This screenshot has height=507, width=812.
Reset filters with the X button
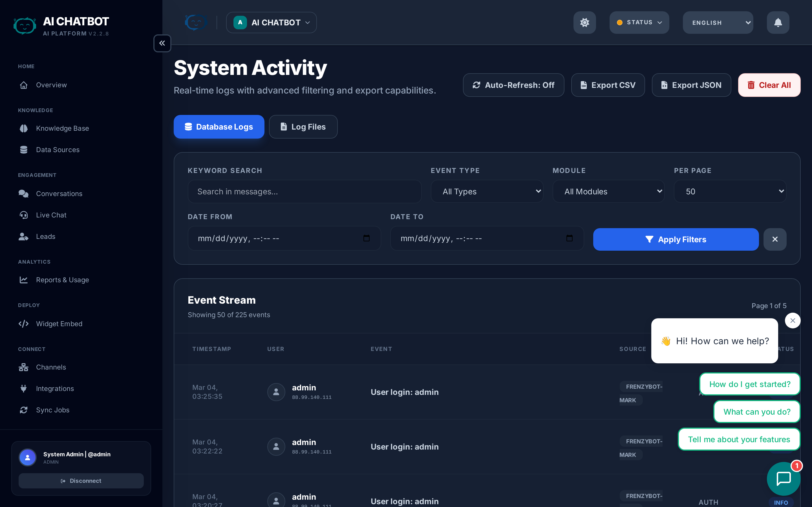coord(775,239)
